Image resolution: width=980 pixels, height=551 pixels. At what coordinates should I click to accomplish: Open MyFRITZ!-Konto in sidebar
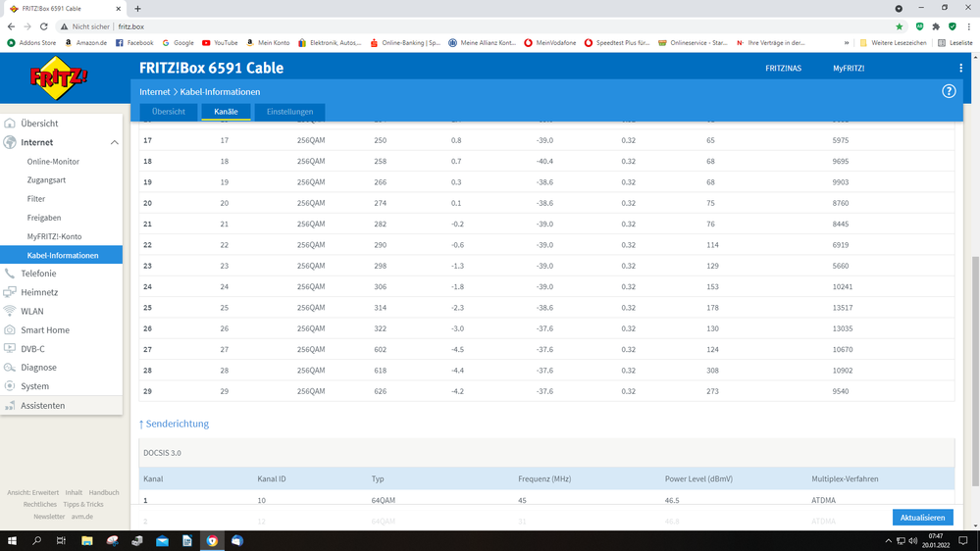click(x=54, y=236)
